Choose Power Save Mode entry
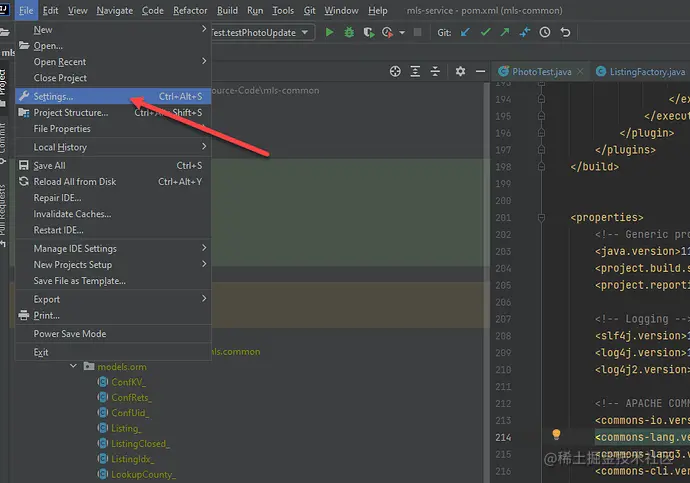690x483 pixels. (114, 334)
